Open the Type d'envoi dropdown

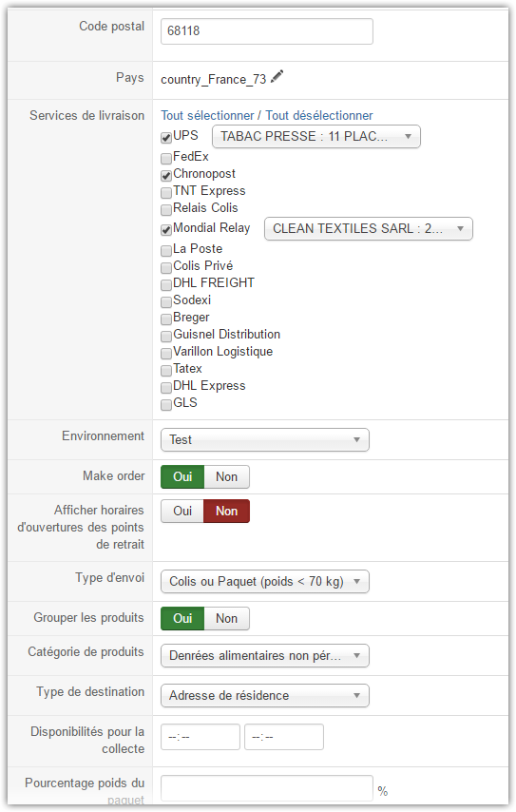265,582
